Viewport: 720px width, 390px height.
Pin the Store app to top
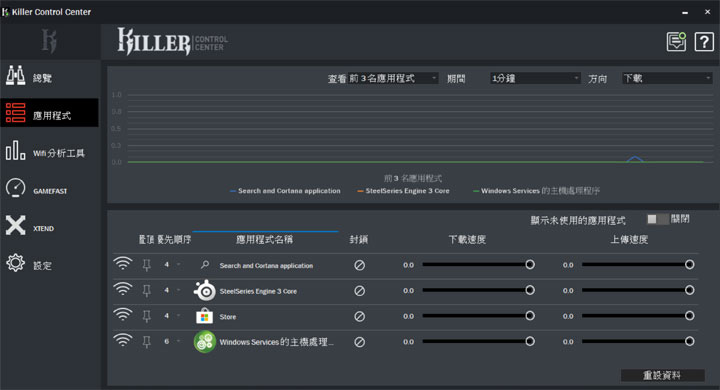146,317
